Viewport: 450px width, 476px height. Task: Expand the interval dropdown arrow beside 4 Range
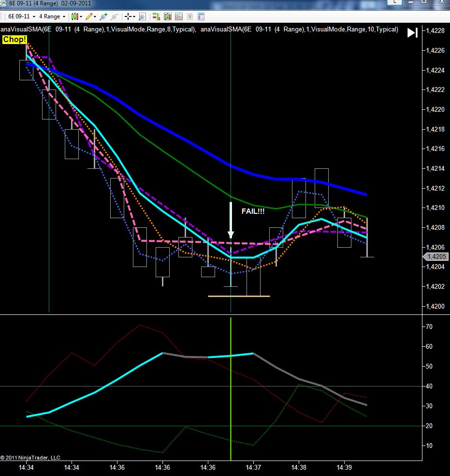(x=64, y=17)
